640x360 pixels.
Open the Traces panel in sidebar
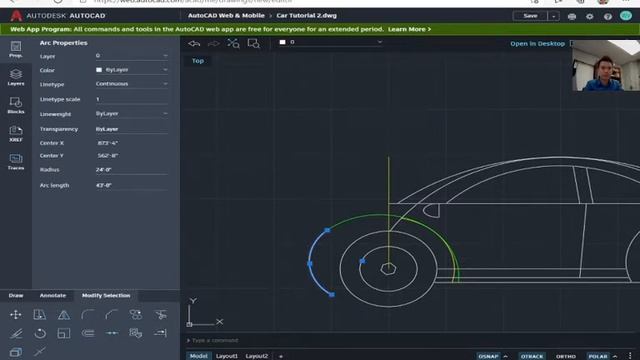(x=16, y=162)
